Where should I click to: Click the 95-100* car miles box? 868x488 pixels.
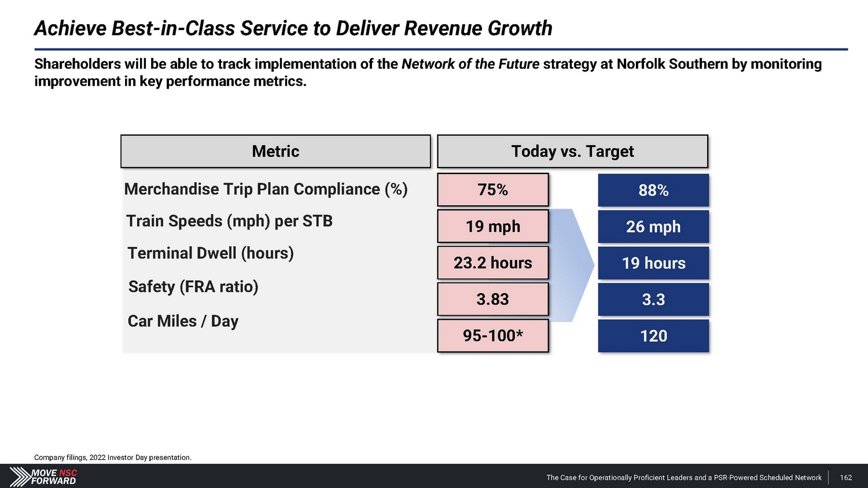(x=492, y=336)
